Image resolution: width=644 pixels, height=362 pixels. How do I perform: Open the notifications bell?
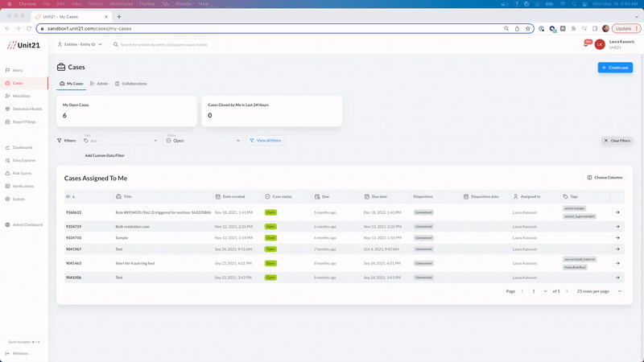pyautogui.click(x=587, y=43)
